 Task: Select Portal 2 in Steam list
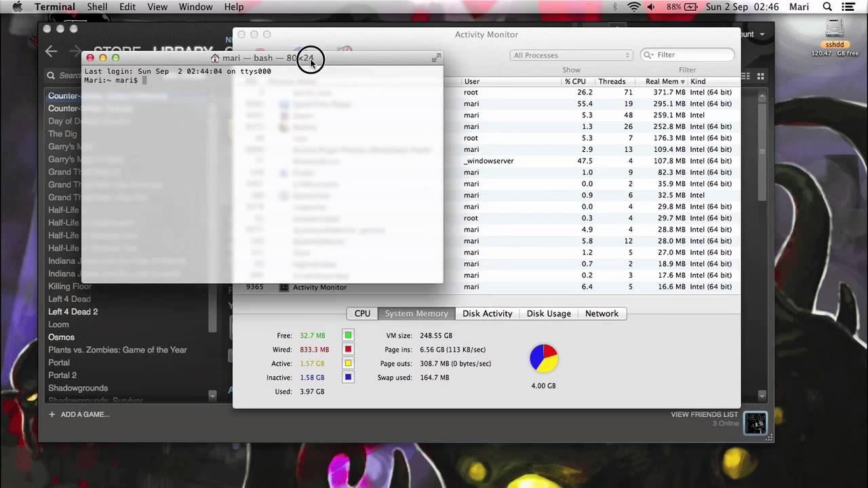(62, 375)
